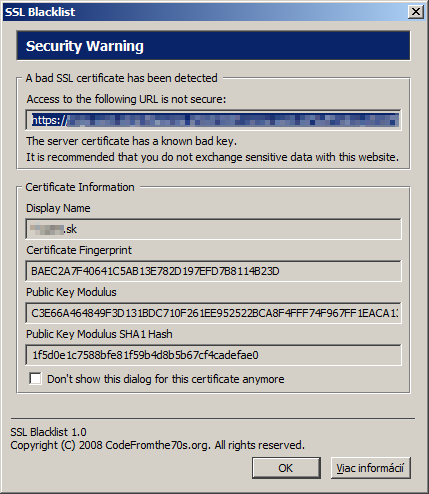This screenshot has width=429, height=494.
Task: Click into the Display Name .sk field
Action: [x=213, y=229]
